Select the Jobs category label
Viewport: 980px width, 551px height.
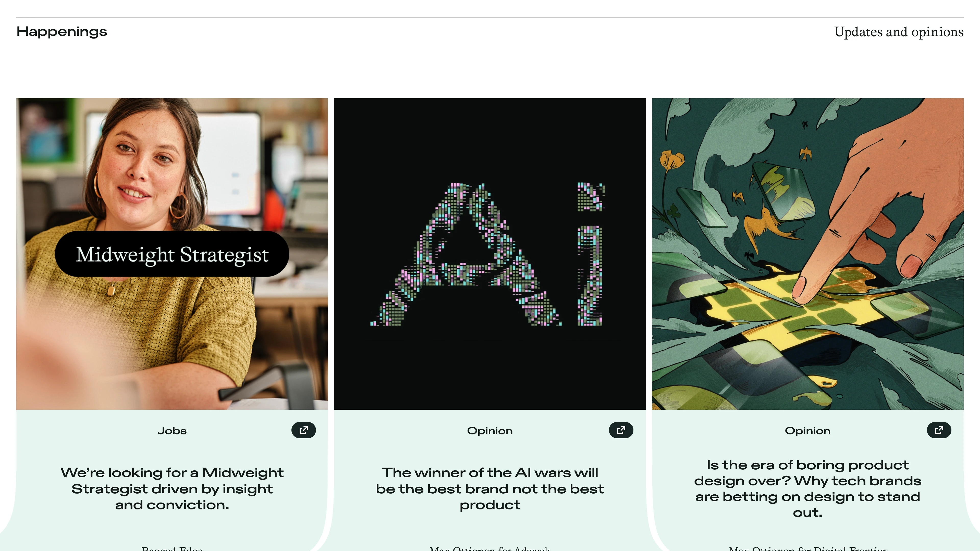[x=172, y=430]
